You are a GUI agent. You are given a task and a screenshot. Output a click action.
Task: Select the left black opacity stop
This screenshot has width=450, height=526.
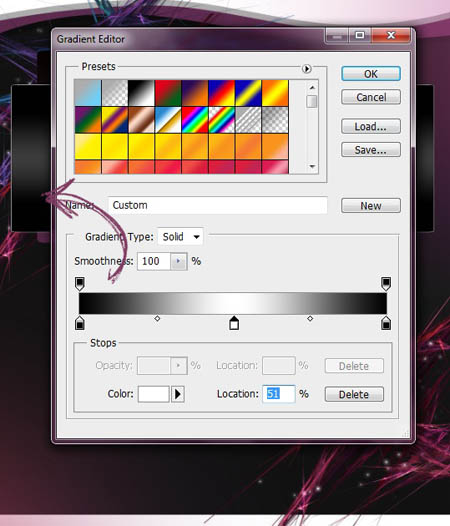(x=80, y=283)
